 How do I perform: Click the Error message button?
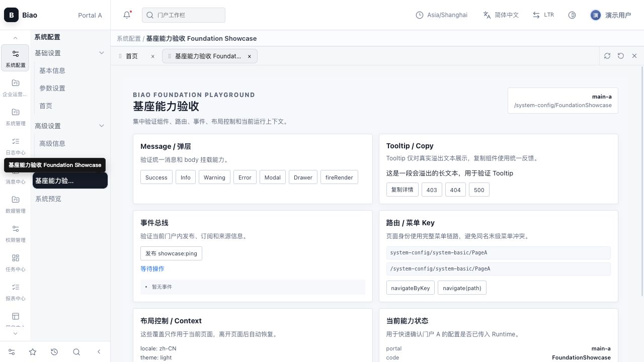(245, 177)
